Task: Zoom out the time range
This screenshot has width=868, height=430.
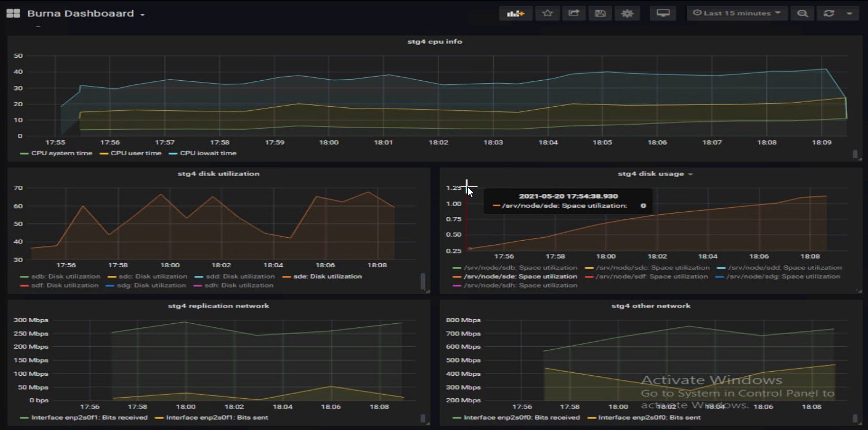Action: tap(802, 13)
